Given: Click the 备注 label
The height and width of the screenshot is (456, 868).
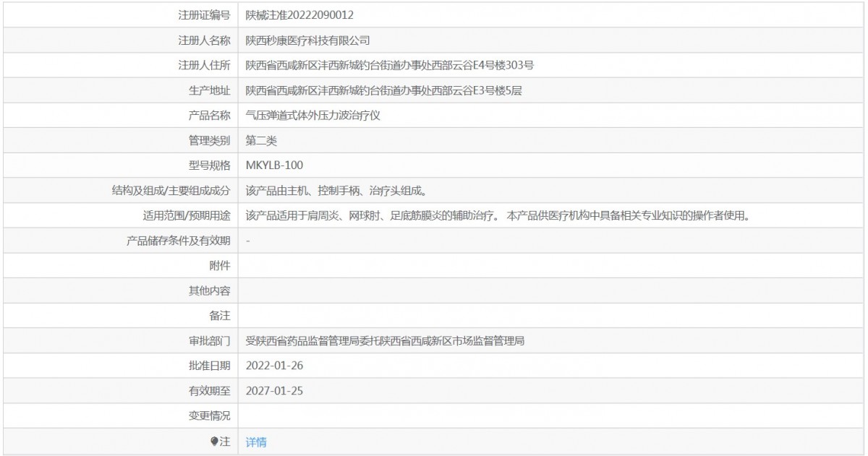Looking at the screenshot, I should click(x=220, y=316).
